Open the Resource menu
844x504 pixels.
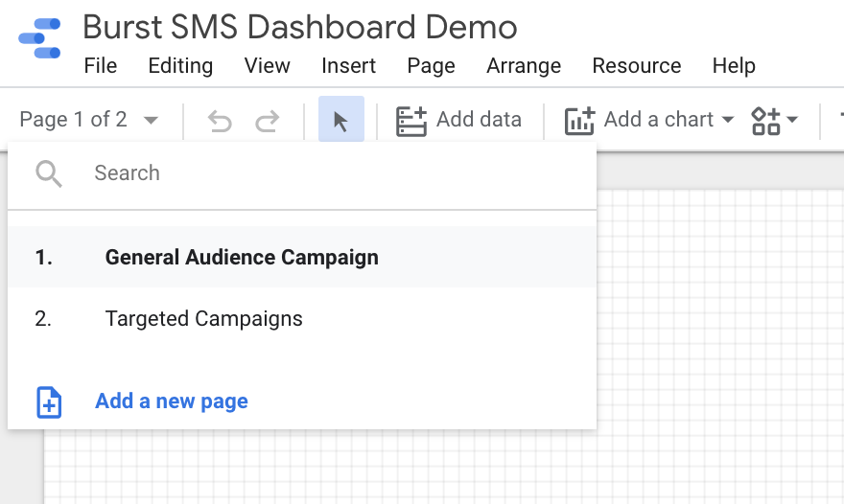637,65
